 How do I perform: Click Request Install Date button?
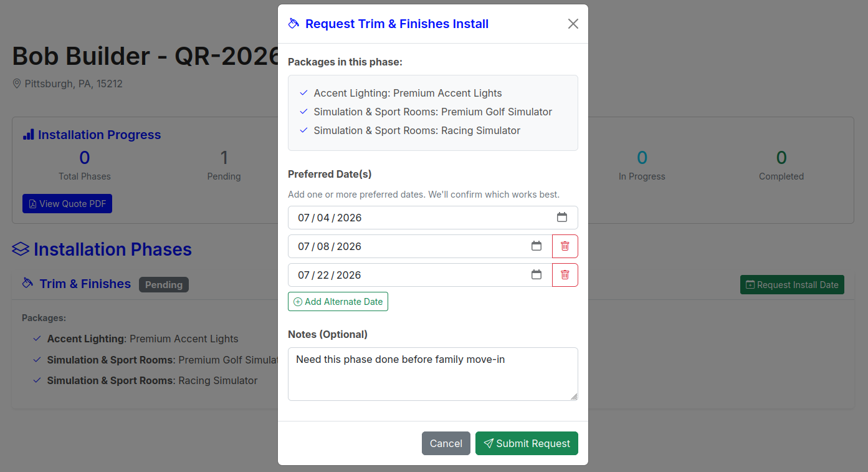(x=791, y=285)
